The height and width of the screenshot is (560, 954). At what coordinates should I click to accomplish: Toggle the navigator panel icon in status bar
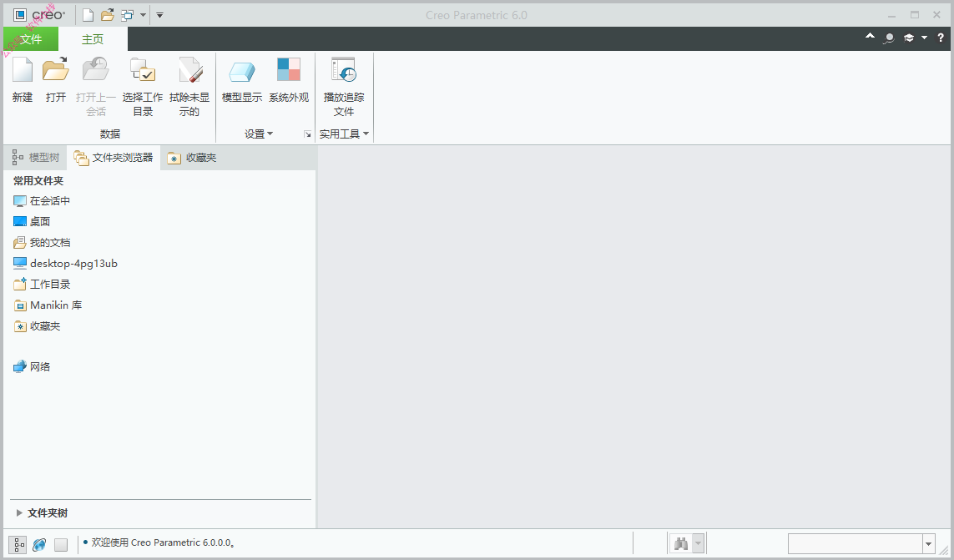pyautogui.click(x=18, y=544)
